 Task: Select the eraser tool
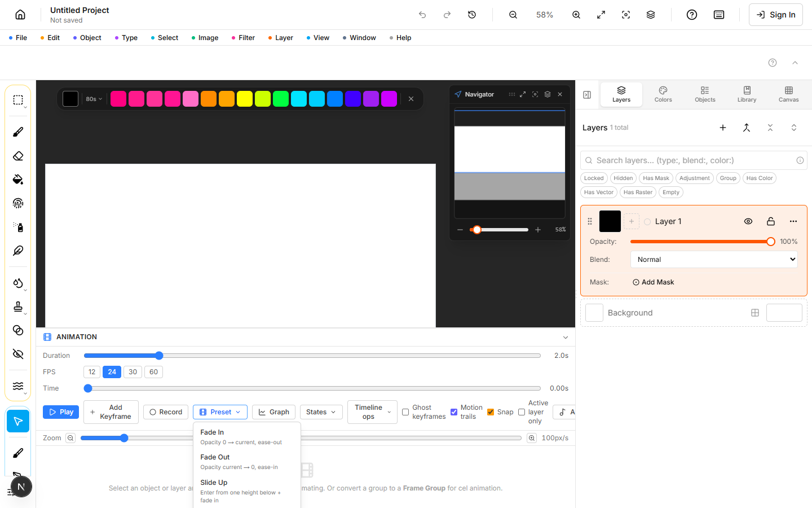pyautogui.click(x=18, y=156)
